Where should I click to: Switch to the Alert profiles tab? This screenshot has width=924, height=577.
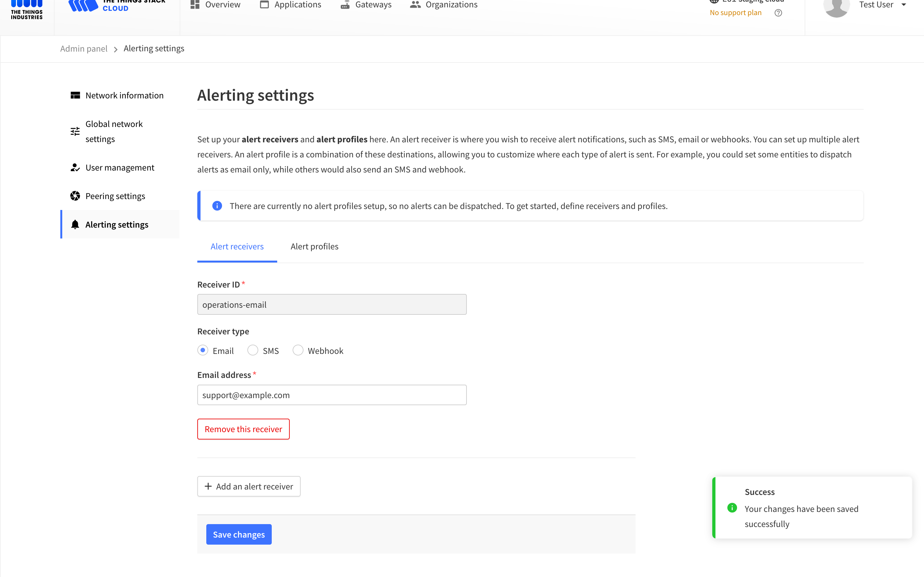314,247
